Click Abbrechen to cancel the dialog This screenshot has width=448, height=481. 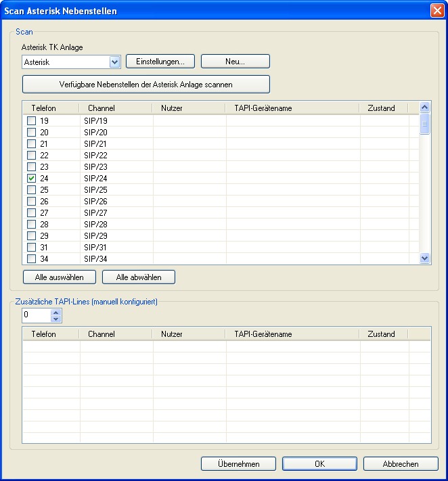(400, 464)
